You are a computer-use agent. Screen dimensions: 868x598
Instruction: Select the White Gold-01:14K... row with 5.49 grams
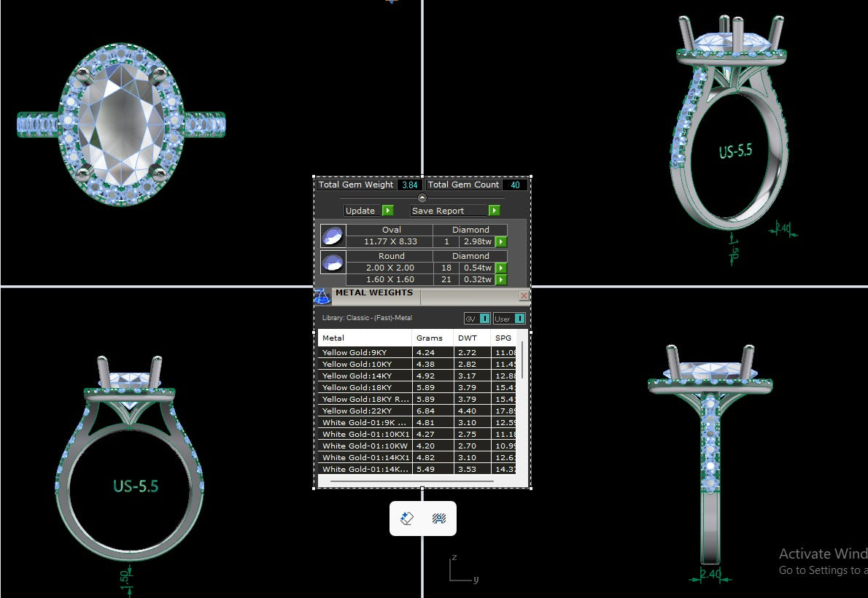[x=416, y=469]
